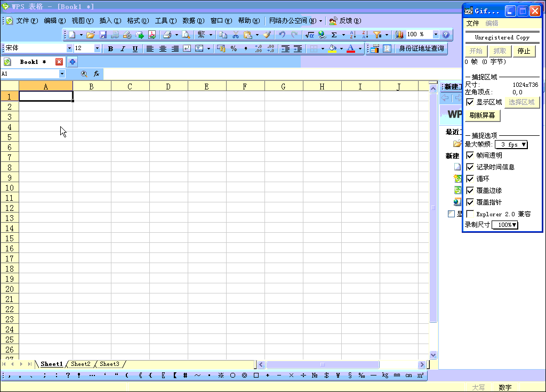Screen dimensions: 546x392
Task: Cut selection with the scissors icon
Action: coord(236,35)
